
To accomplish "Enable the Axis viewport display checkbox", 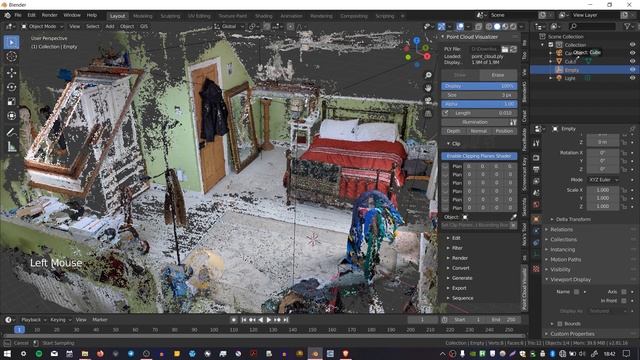I will [624, 292].
